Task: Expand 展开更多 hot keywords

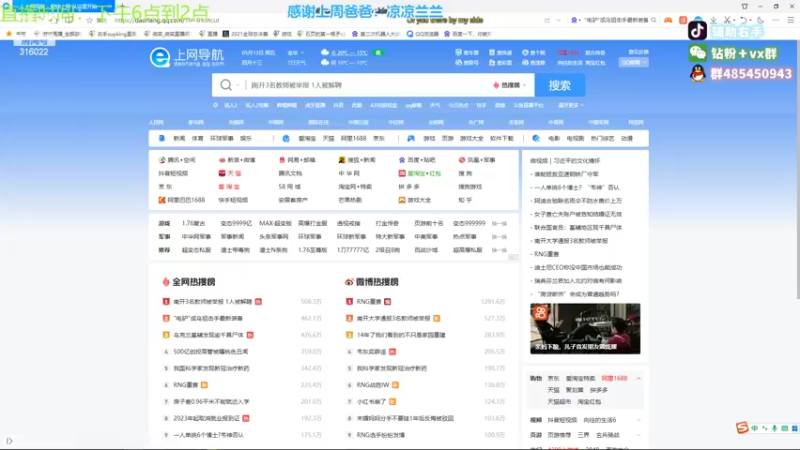Action: 571,105
